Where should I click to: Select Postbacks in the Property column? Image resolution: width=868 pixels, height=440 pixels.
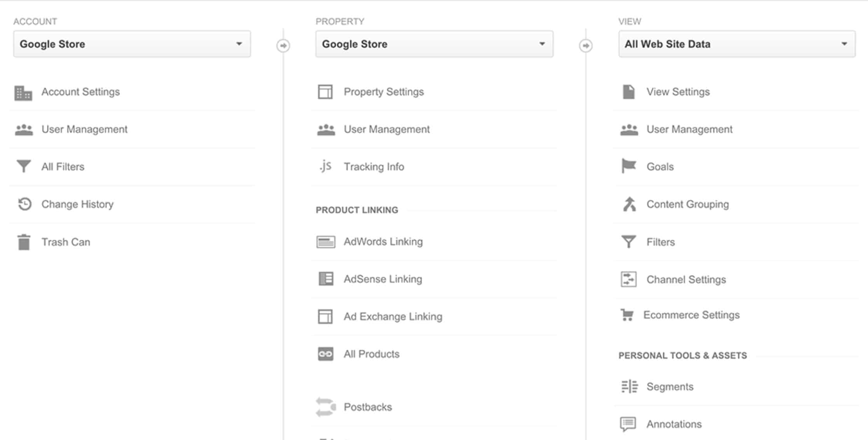click(367, 407)
